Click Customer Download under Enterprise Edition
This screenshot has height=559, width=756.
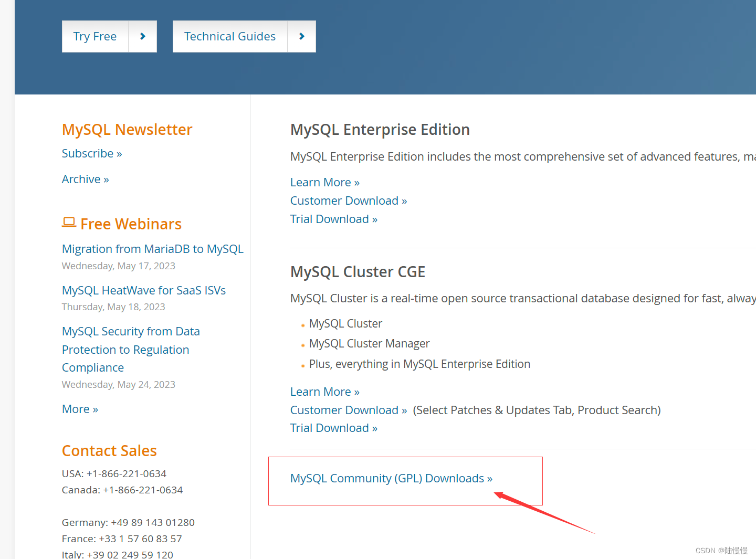click(349, 201)
